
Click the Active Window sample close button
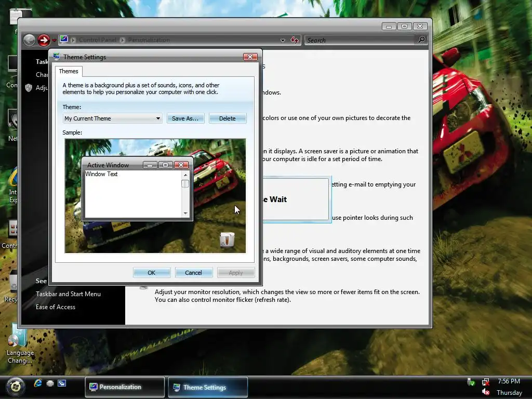click(x=181, y=165)
